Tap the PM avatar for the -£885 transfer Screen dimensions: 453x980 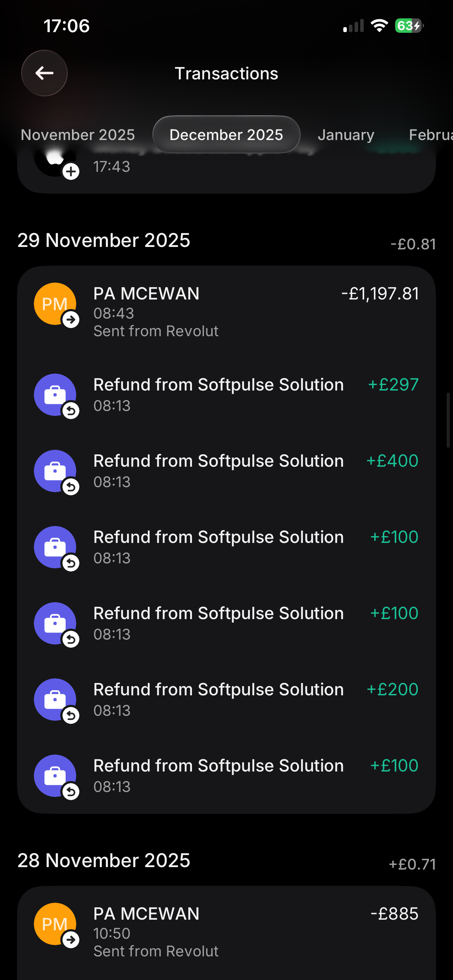(x=55, y=924)
